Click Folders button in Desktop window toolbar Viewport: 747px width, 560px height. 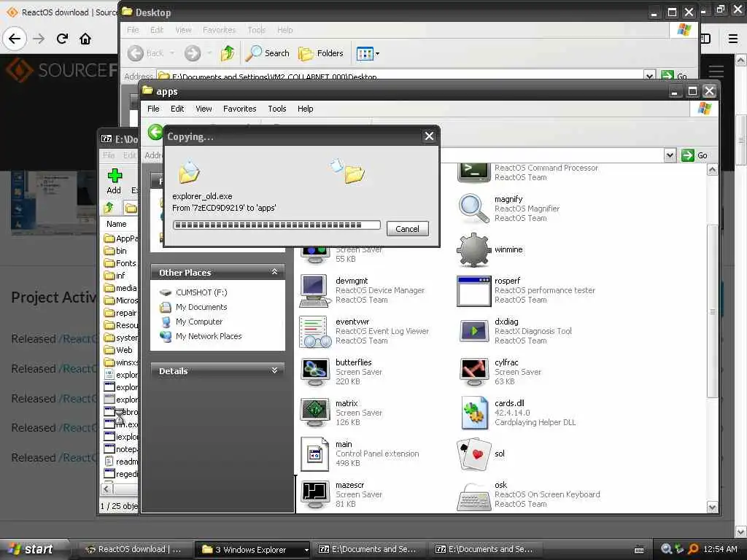[321, 53]
